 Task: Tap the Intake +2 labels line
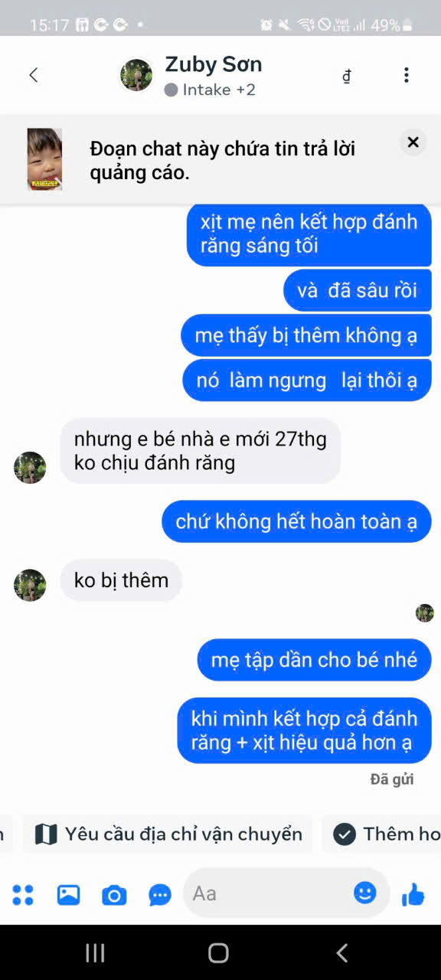pos(210,90)
